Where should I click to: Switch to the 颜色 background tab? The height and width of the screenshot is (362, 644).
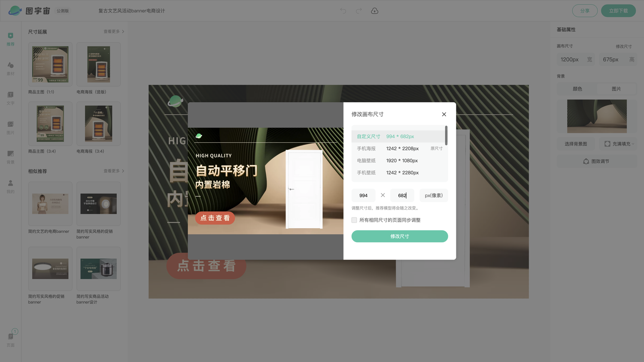[x=577, y=89]
